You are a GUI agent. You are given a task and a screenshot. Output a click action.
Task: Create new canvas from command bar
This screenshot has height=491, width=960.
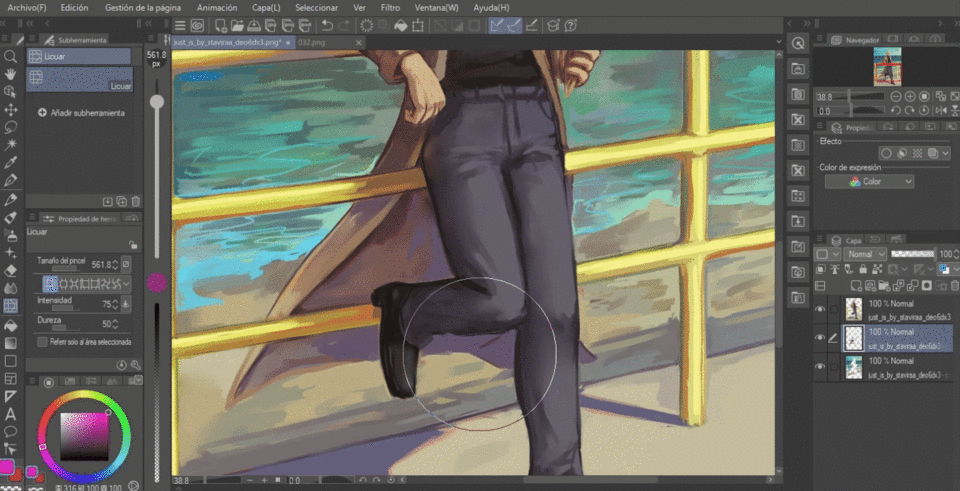tap(220, 26)
